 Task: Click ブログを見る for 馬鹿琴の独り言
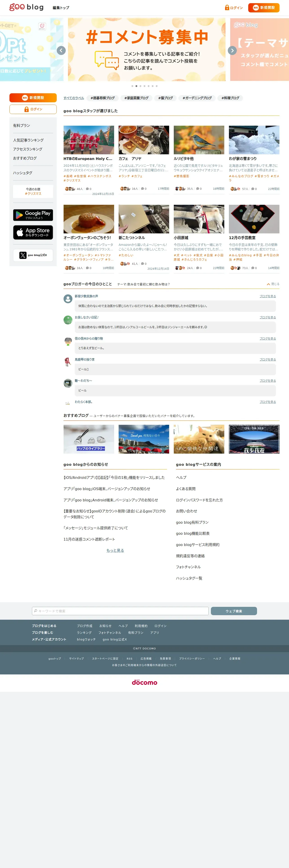click(x=267, y=360)
